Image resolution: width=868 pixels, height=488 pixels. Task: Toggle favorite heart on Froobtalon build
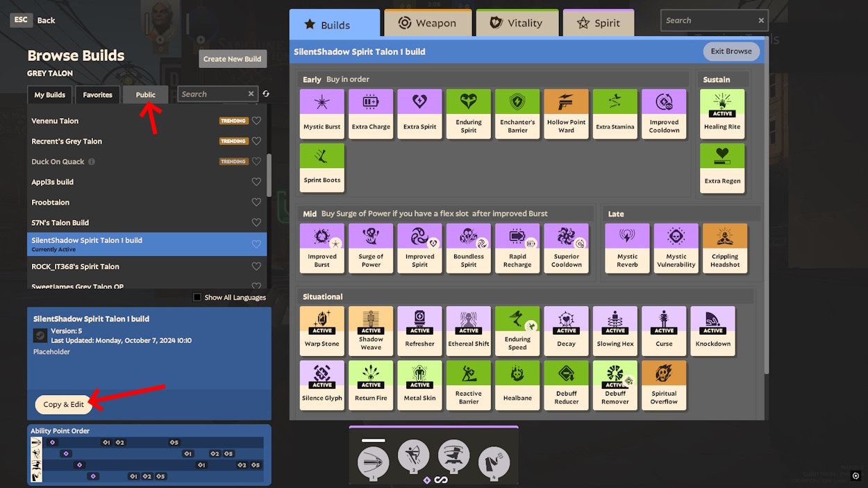pyautogui.click(x=256, y=203)
